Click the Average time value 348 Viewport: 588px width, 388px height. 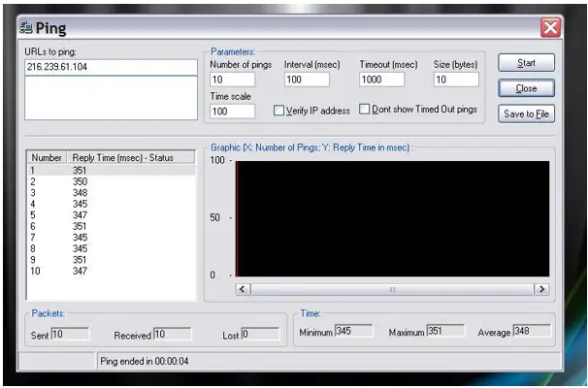click(x=532, y=331)
